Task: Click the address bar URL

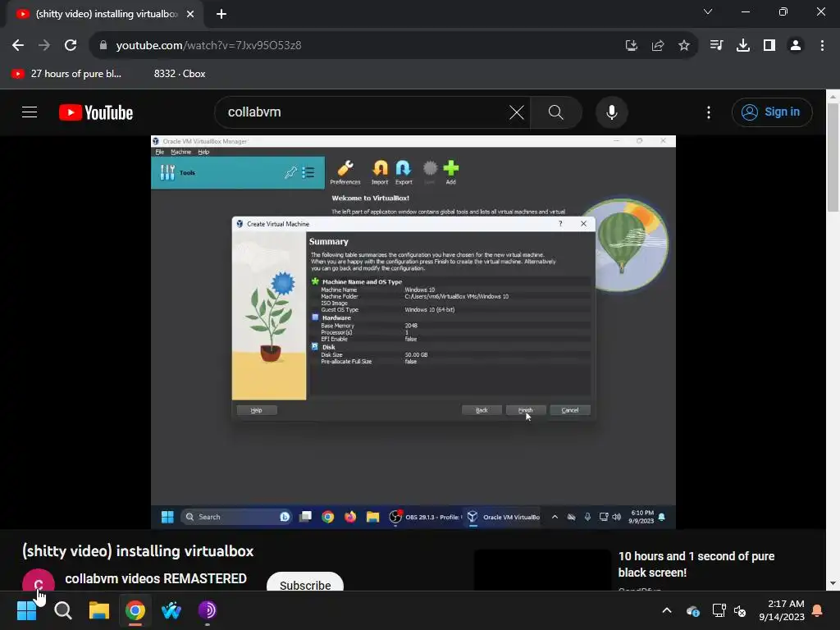Action: point(209,46)
